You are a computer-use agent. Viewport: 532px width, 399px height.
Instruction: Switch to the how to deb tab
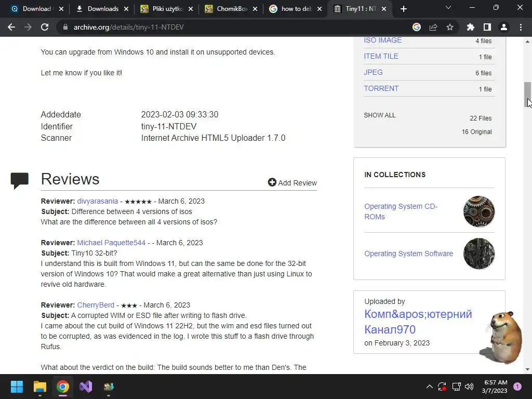296,9
